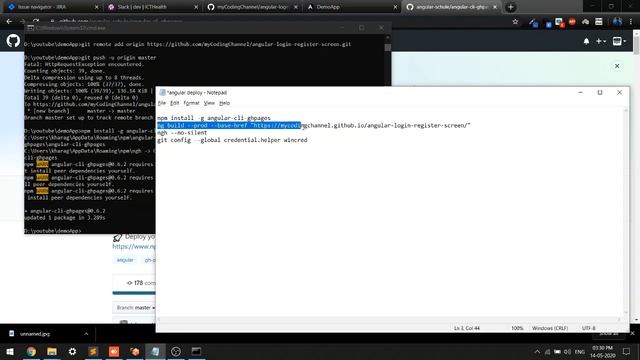
Task: Expand the GitHub user avatar menu
Action: coord(619,41)
